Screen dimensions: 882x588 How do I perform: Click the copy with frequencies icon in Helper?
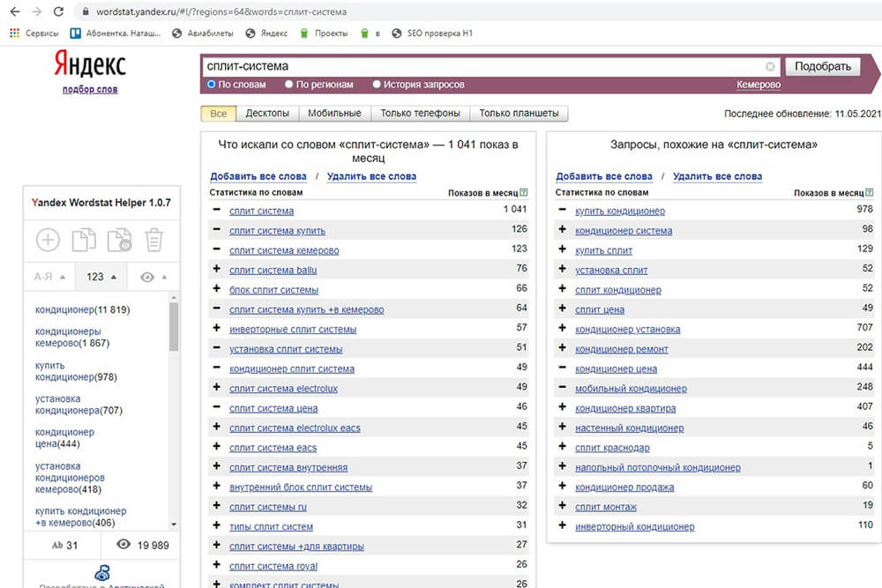pos(118,240)
